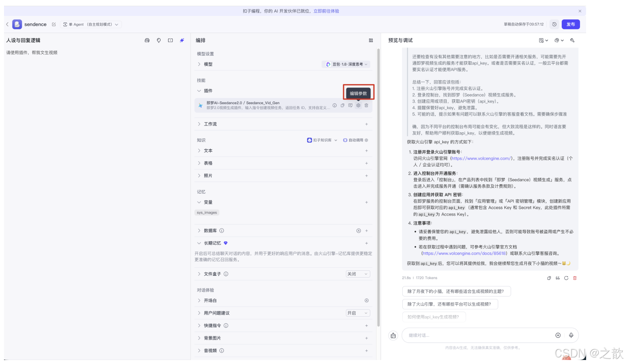Click the sys_images variable tag
Viewport: 625px width, 364px height.
pyautogui.click(x=207, y=213)
